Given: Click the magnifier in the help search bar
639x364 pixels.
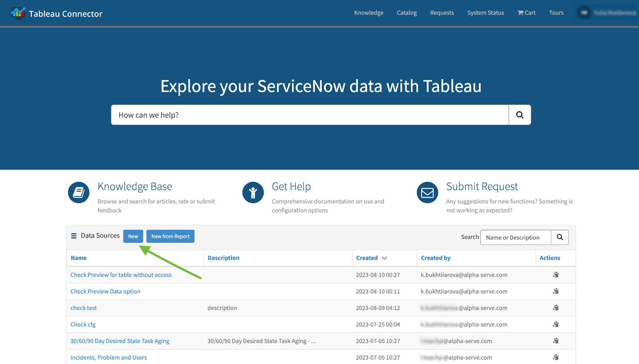Looking at the screenshot, I should [520, 115].
